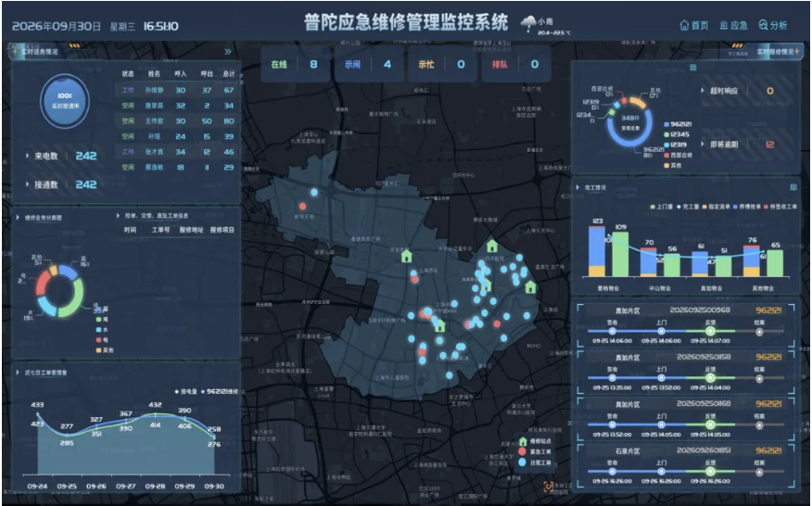Toggle 接电量 legend in seven-day chart
The width and height of the screenshot is (812, 506).
tap(186, 391)
